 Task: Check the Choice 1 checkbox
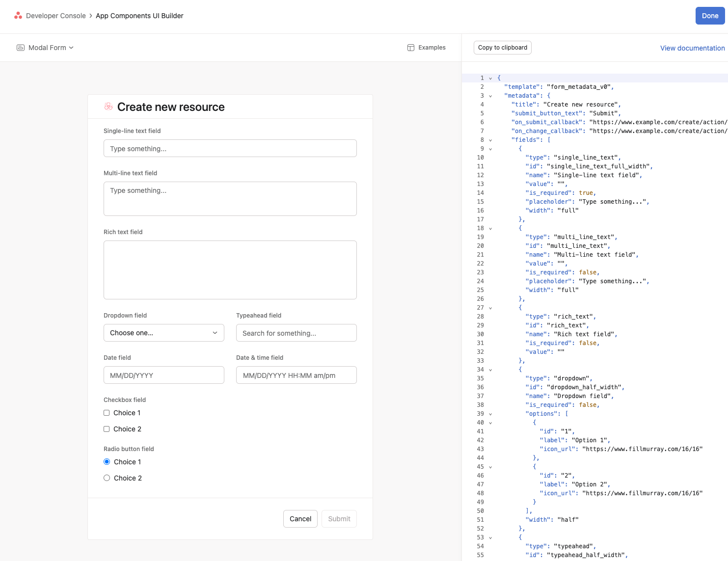(x=107, y=413)
